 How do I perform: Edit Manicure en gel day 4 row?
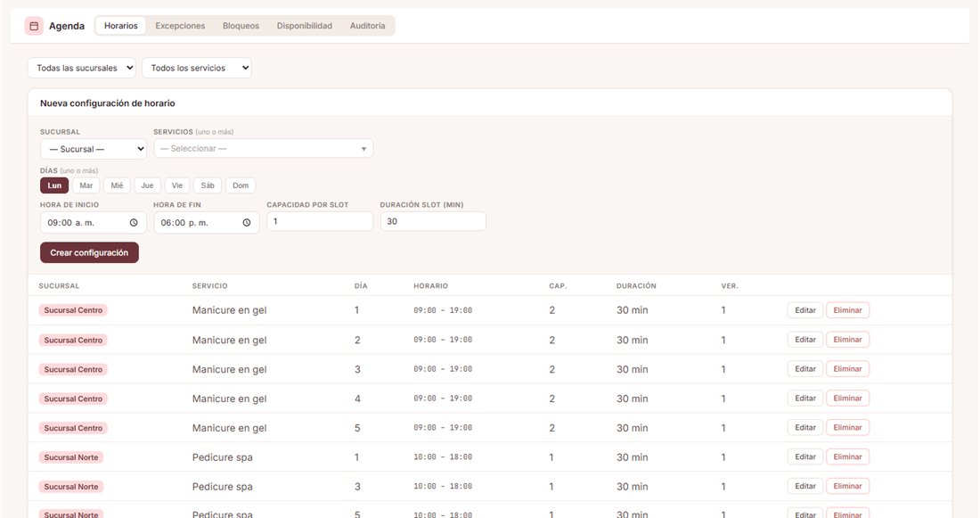(805, 399)
